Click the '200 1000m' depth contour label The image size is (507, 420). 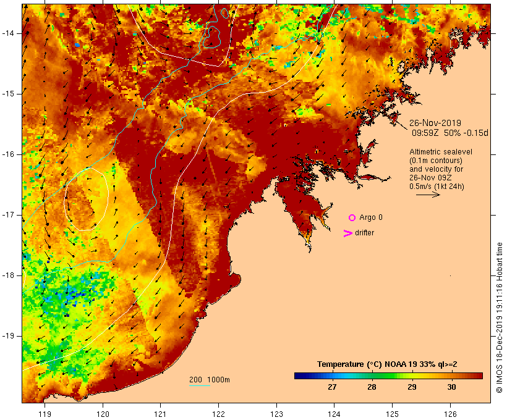point(210,380)
